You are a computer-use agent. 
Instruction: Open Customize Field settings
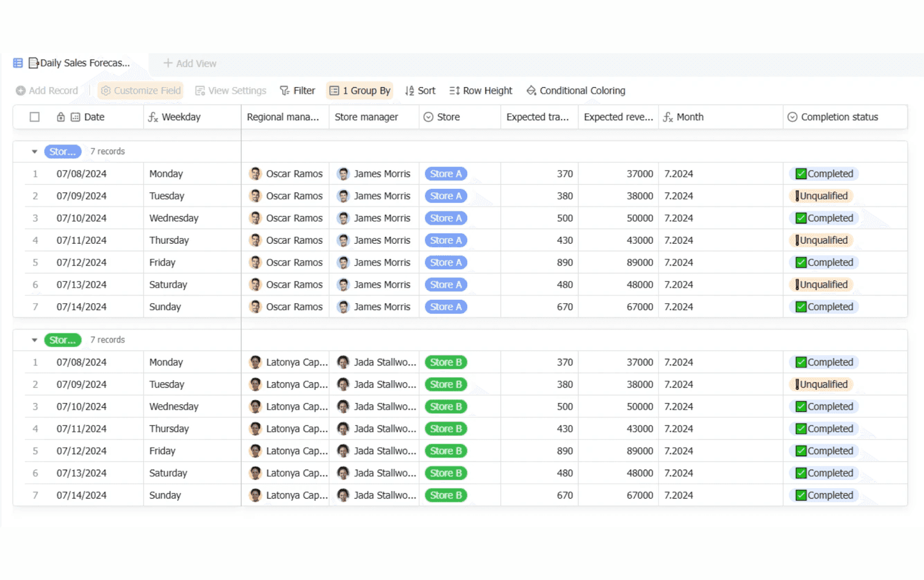(141, 91)
